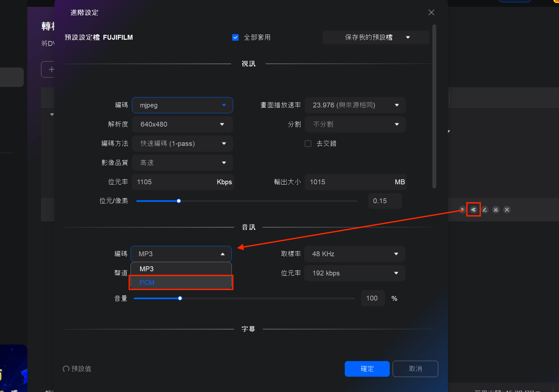This screenshot has height=392, width=559.
Task: Open the video codec mjpeg dropdown
Action: (x=182, y=105)
